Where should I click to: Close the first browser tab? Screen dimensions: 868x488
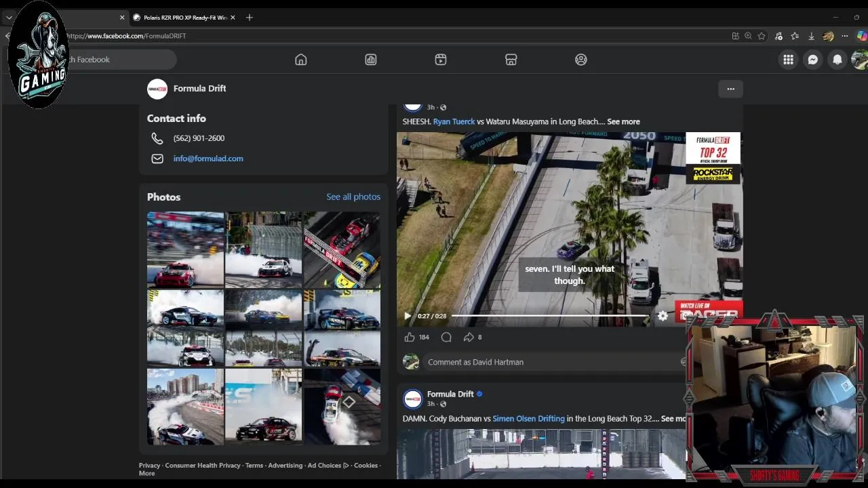(x=122, y=18)
